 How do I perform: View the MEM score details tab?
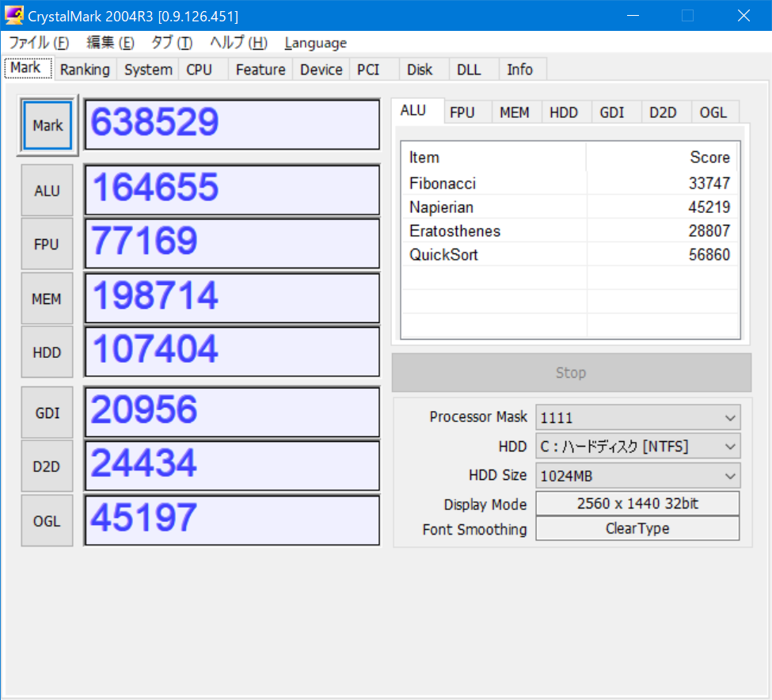515,112
